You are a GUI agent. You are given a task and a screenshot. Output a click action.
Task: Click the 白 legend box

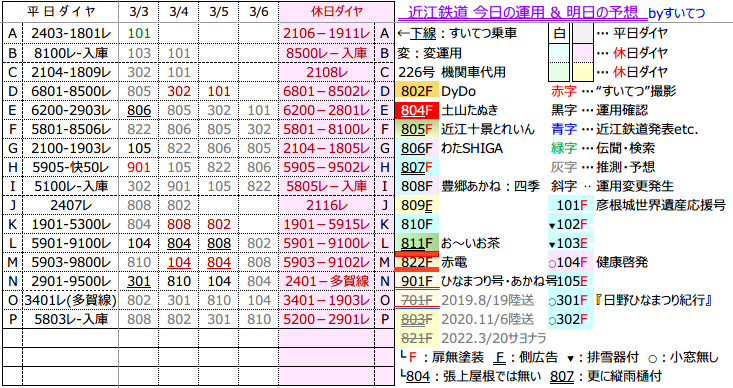(x=559, y=33)
